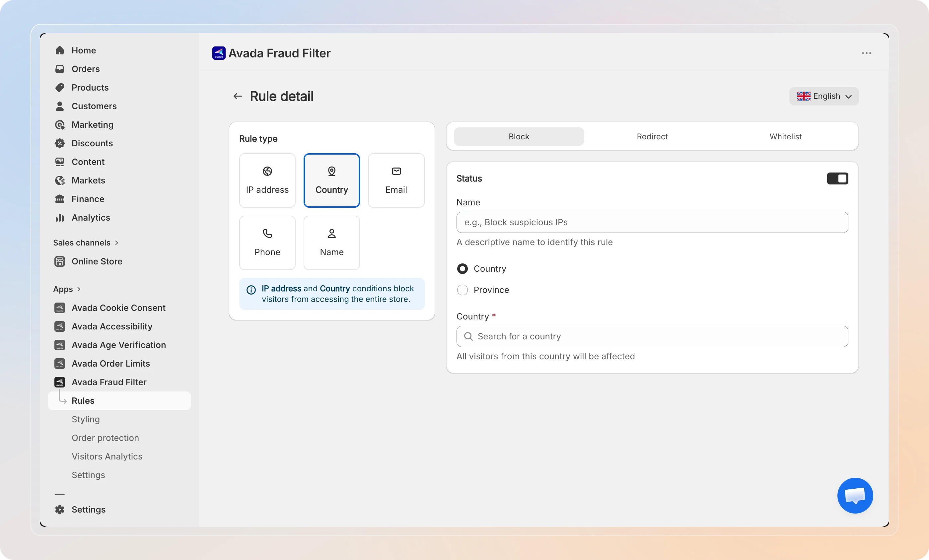Image resolution: width=929 pixels, height=560 pixels.
Task: Click the Content image icon
Action: click(x=60, y=162)
